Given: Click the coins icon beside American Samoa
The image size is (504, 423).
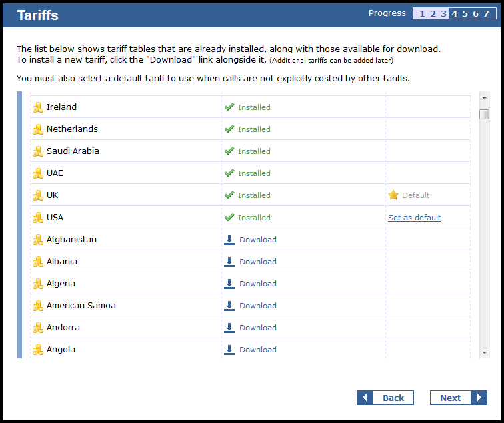Looking at the screenshot, I should point(38,306).
